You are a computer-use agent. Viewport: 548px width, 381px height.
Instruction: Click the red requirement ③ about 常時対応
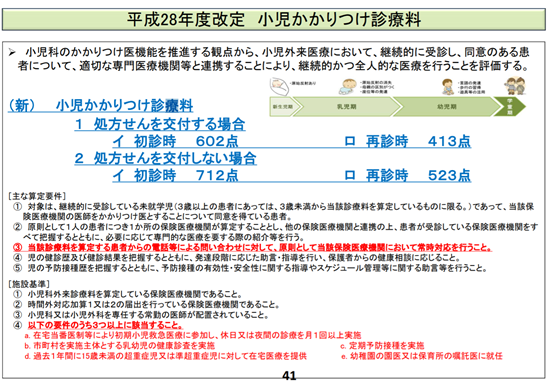[253, 247]
